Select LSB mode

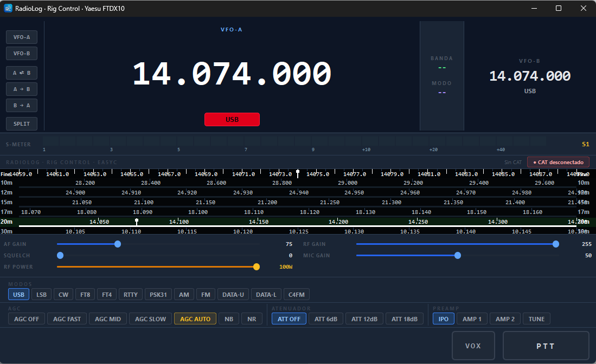pyautogui.click(x=41, y=295)
